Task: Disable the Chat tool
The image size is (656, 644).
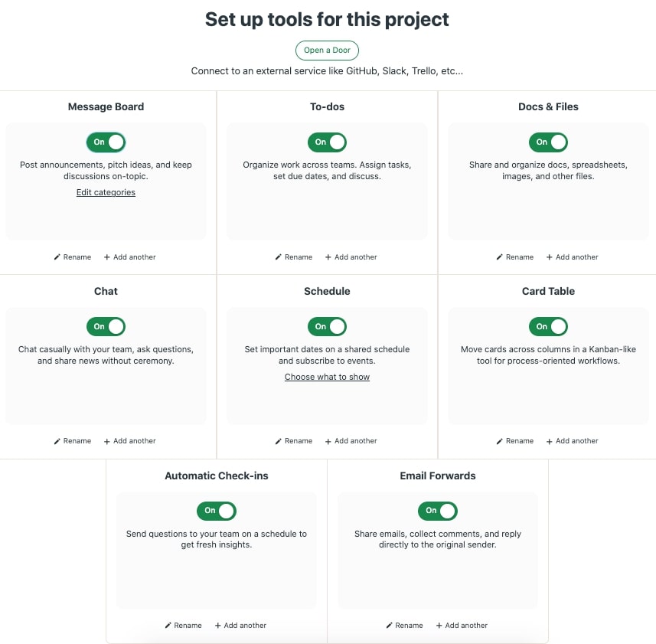Action: coord(106,327)
